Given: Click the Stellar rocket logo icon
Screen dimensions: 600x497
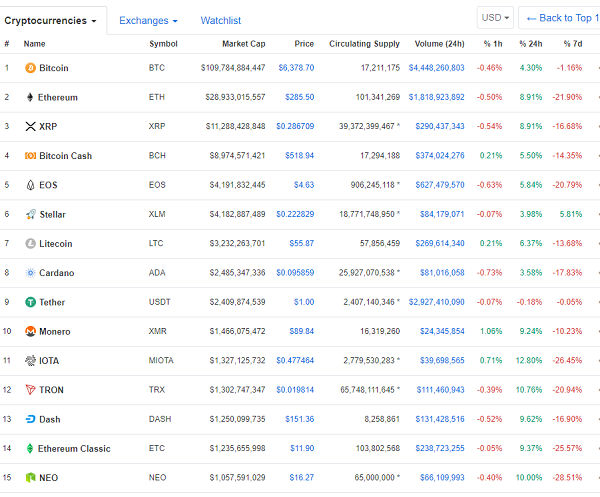Looking at the screenshot, I should click(30, 214).
